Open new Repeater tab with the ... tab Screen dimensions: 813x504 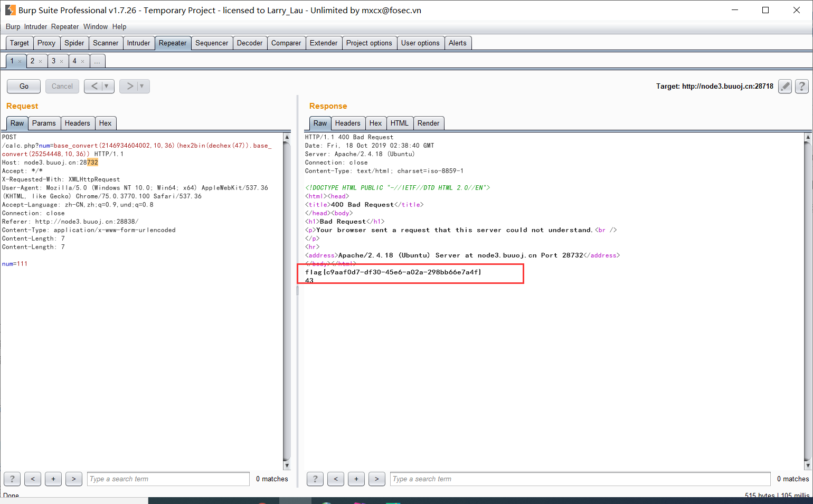click(97, 61)
